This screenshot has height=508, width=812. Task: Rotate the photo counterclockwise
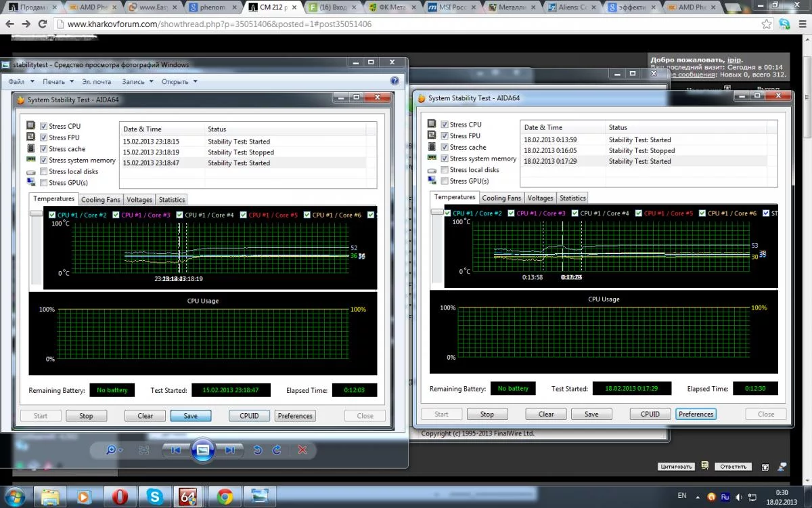tap(257, 450)
